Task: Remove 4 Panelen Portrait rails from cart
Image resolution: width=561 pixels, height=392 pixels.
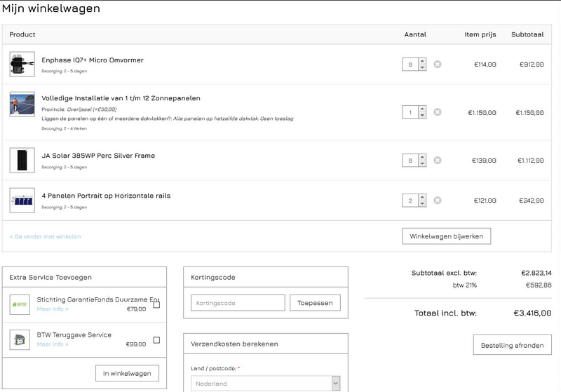Action: coord(437,201)
